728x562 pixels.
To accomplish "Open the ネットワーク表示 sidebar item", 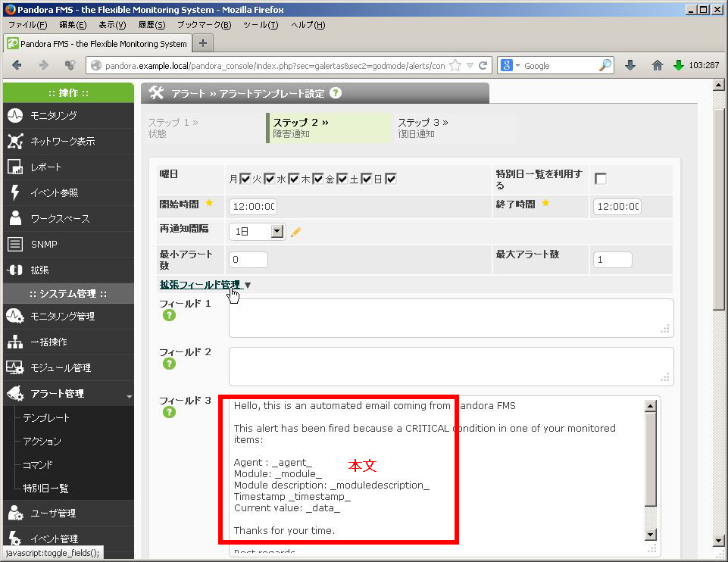I will coord(68,141).
